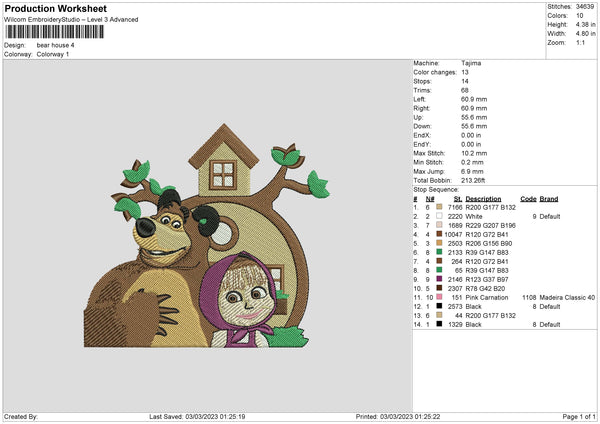Click 'Madeira Classic 40' brand text

pos(567,297)
